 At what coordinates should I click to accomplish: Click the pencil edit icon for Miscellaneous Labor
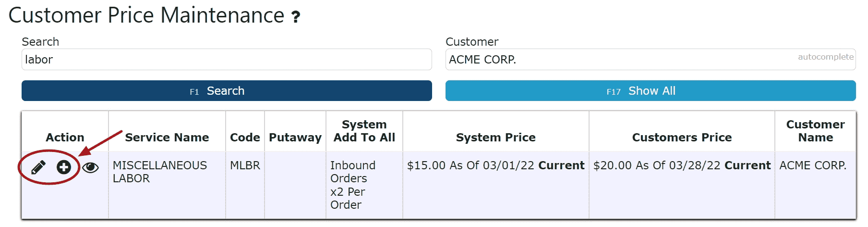coord(38,167)
